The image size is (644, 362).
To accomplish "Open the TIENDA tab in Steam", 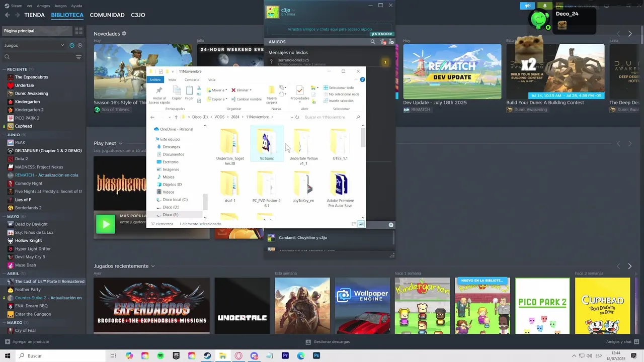I will 34,15.
